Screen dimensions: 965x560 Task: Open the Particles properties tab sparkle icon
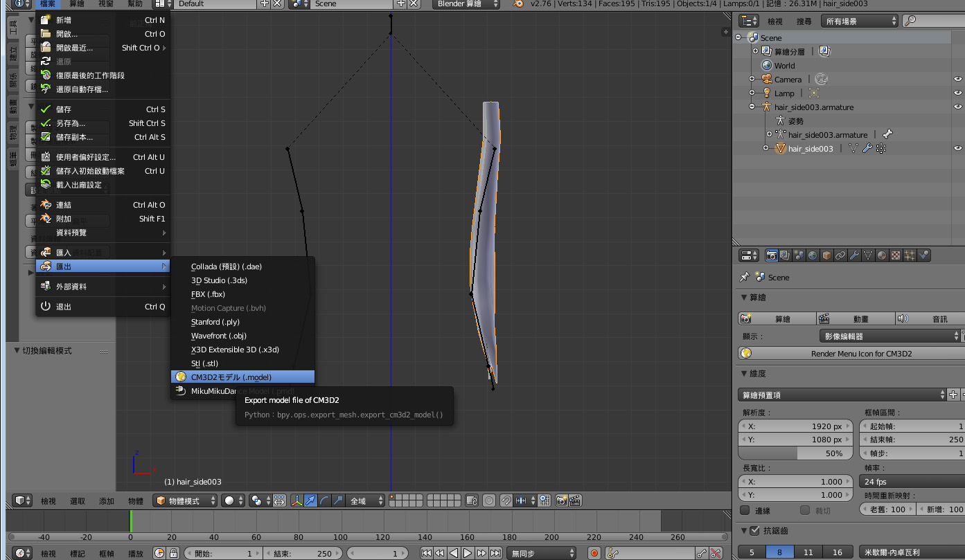tap(910, 255)
